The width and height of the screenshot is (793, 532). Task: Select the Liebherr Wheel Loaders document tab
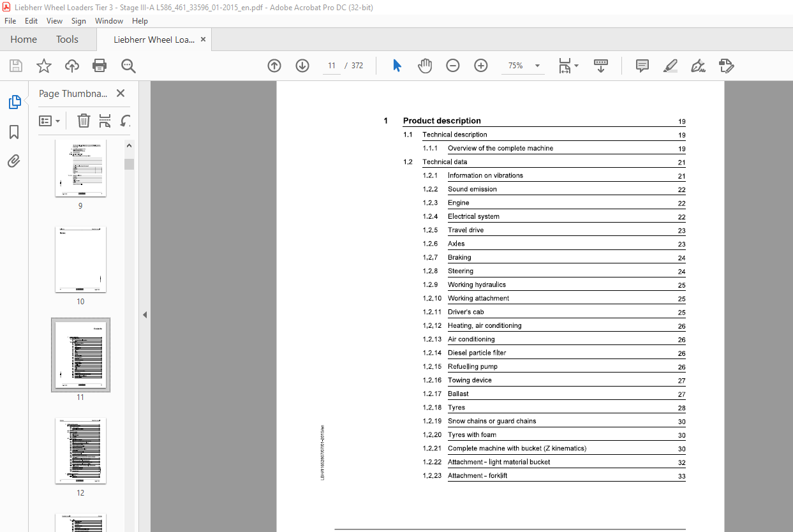click(x=154, y=40)
